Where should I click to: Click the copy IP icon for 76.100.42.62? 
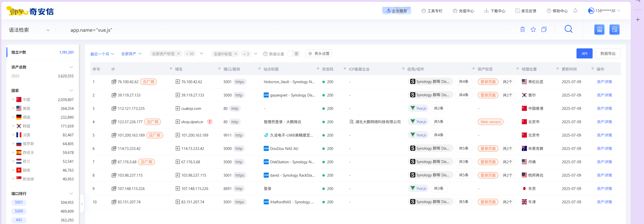[x=114, y=82]
